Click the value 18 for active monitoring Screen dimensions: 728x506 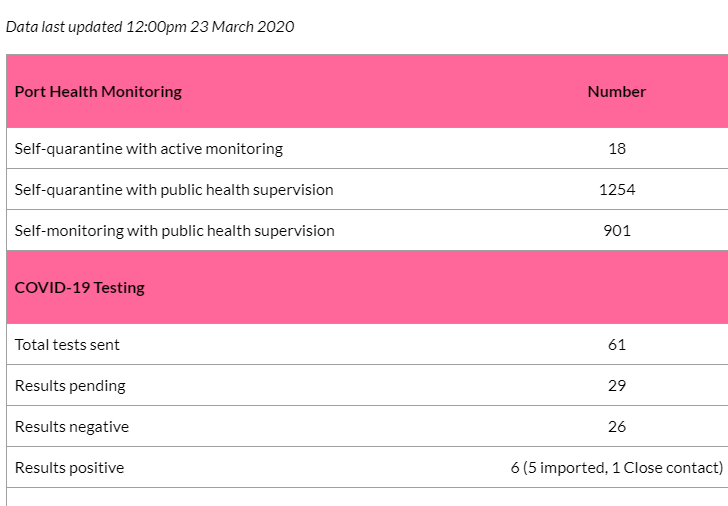pos(617,149)
